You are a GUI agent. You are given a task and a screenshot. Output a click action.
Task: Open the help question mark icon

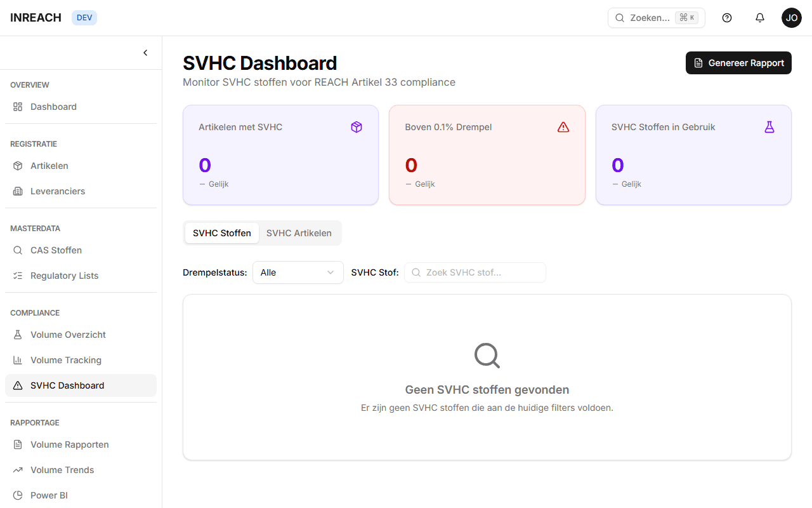click(x=727, y=18)
